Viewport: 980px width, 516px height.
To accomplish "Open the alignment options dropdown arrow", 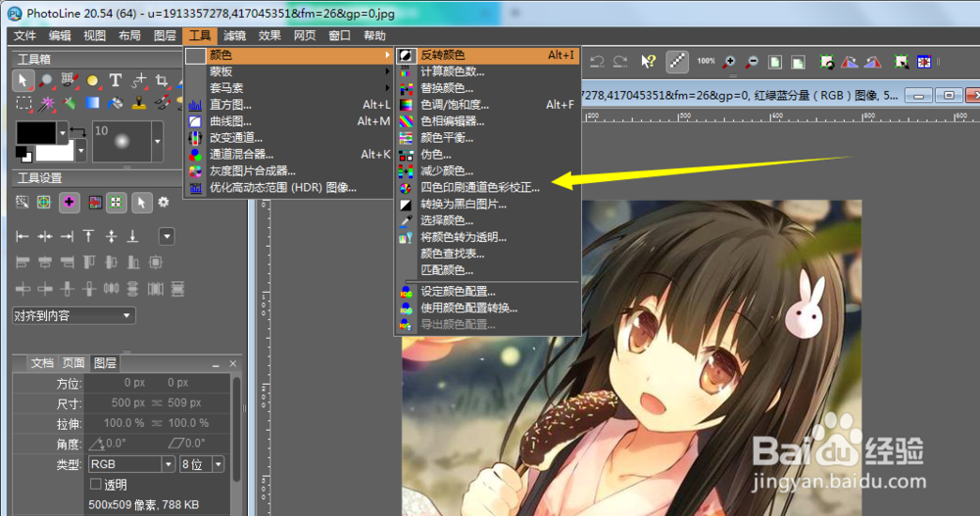I will 167,237.
